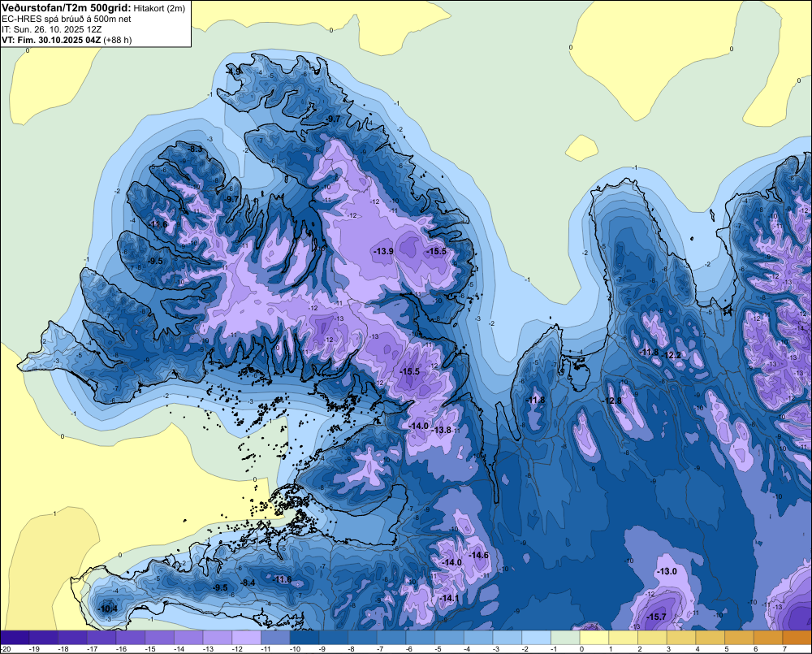Click the -8.3 temperature label
This screenshot has width=812, height=654.
click(x=195, y=149)
